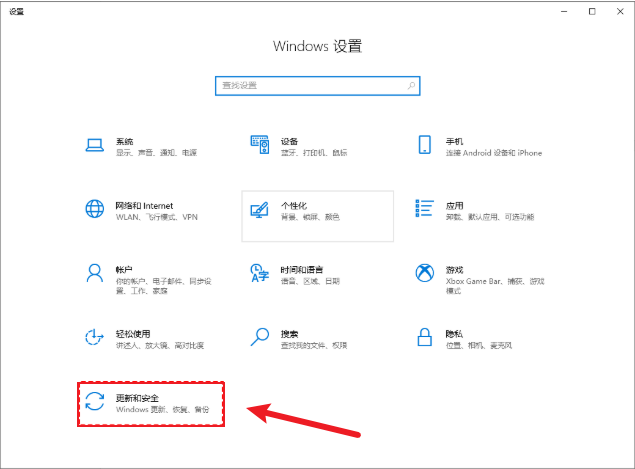Open the 设备 settings title
The image size is (635, 469).
pyautogui.click(x=289, y=141)
